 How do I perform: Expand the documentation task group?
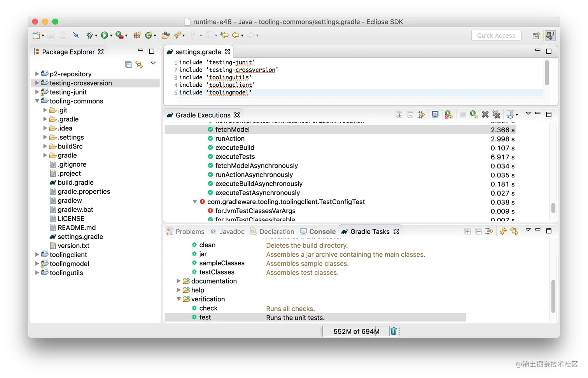point(179,281)
